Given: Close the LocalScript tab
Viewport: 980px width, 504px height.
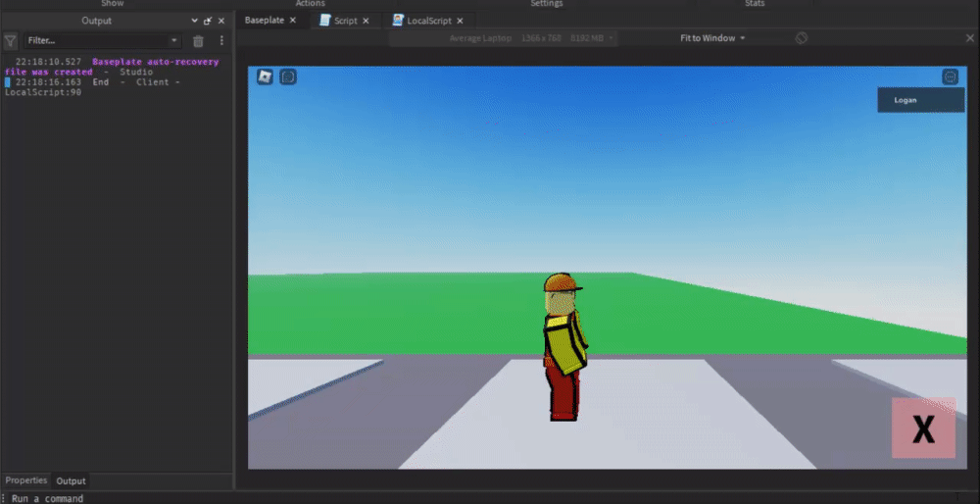Looking at the screenshot, I should [x=460, y=21].
